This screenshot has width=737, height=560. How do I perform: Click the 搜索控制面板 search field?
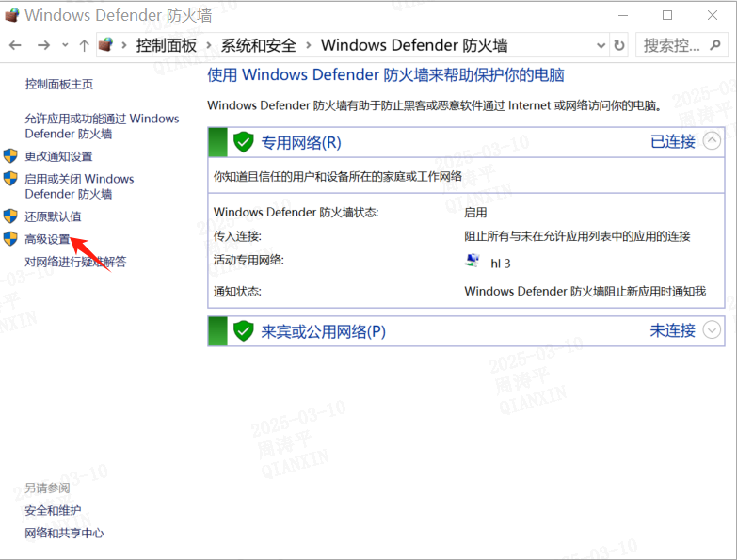click(x=681, y=45)
